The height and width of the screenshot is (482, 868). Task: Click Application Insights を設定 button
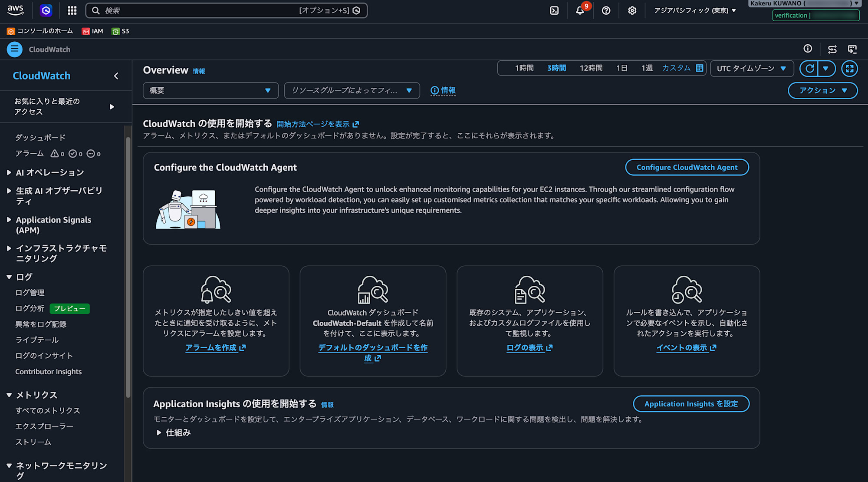pos(691,404)
